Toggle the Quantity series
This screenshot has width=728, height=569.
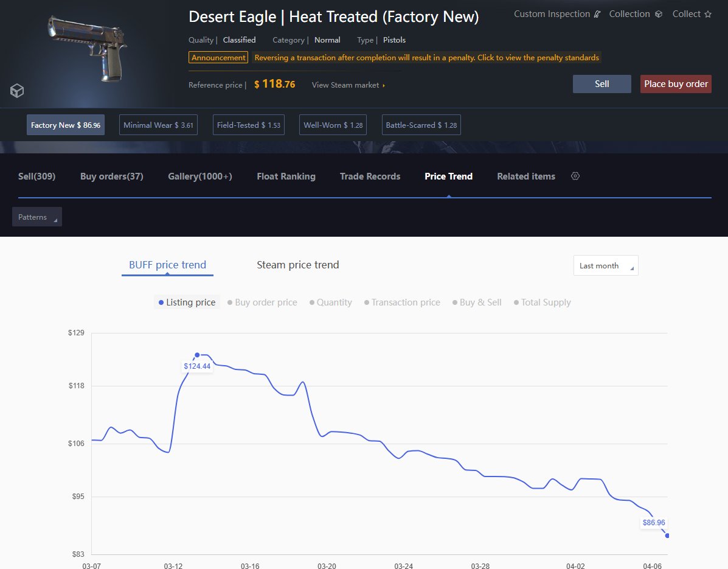click(331, 302)
